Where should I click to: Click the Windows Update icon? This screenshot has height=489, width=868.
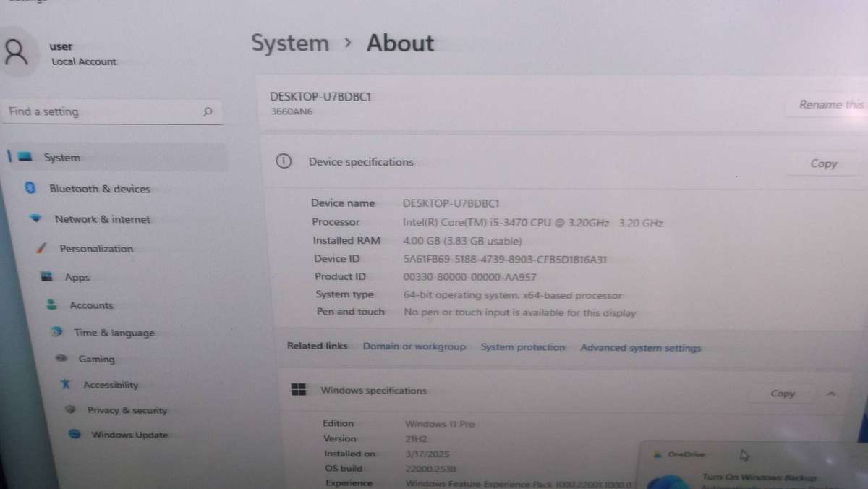pyautogui.click(x=74, y=434)
